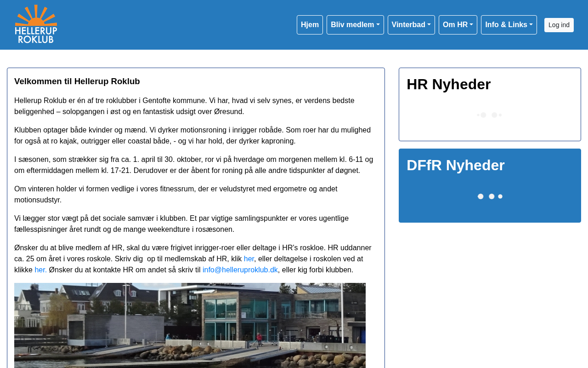Expand the Bliv medlem dropdown
The width and height of the screenshot is (588, 368).
tap(355, 25)
